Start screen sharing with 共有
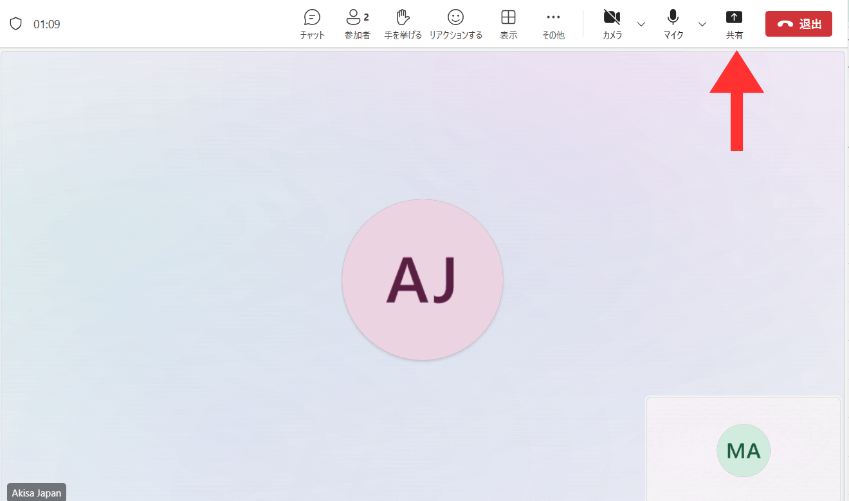This screenshot has height=501, width=849. click(x=734, y=24)
